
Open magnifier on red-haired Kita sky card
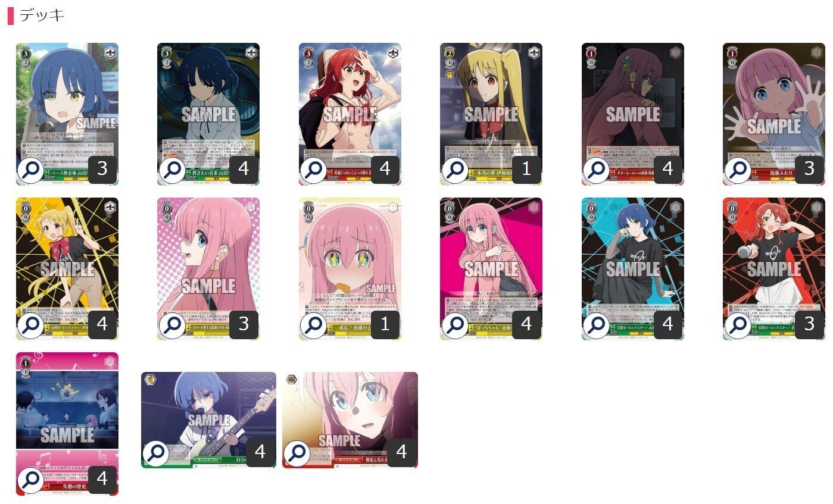pyautogui.click(x=314, y=170)
